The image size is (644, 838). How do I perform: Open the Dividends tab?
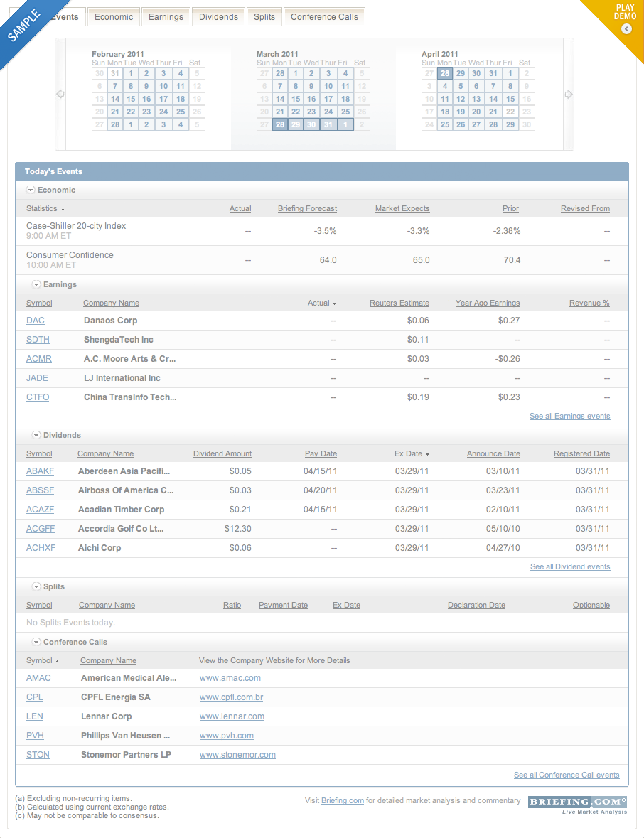pyautogui.click(x=219, y=17)
